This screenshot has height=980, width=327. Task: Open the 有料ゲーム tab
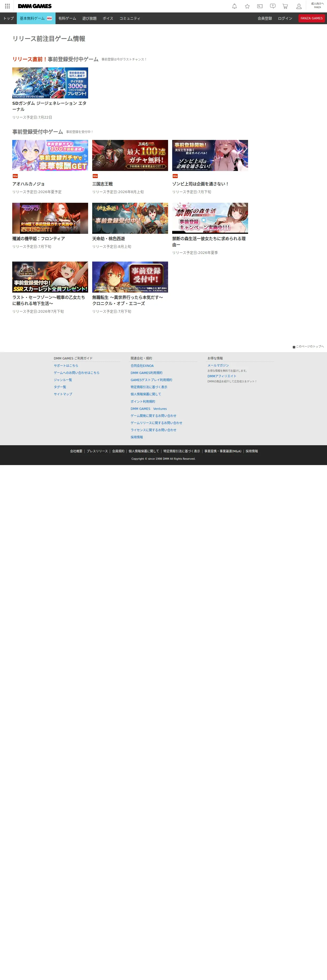coord(67,18)
